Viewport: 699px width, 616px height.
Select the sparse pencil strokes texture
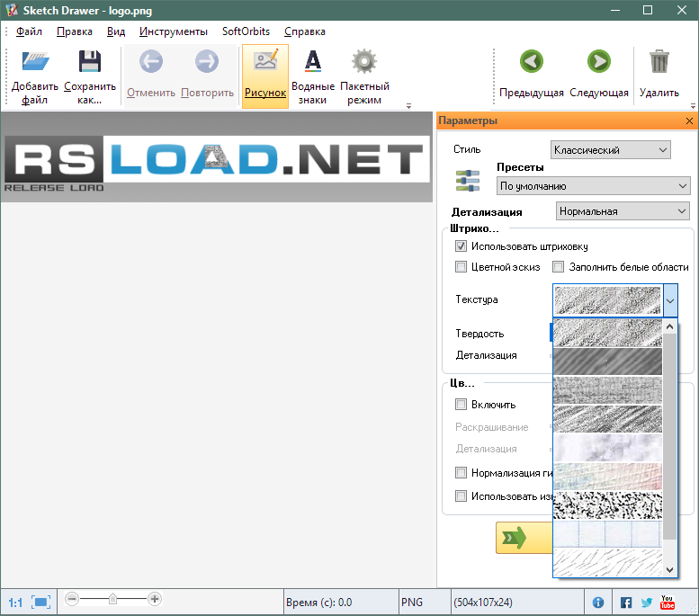pos(607,563)
